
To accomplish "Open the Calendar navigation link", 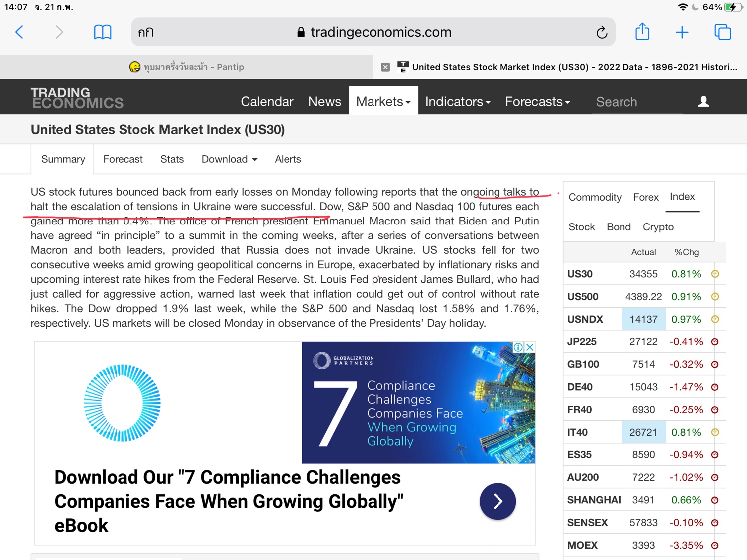I will pos(267,102).
